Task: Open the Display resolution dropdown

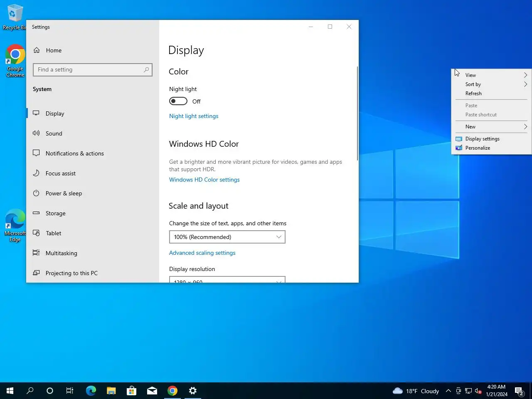Action: pyautogui.click(x=227, y=279)
